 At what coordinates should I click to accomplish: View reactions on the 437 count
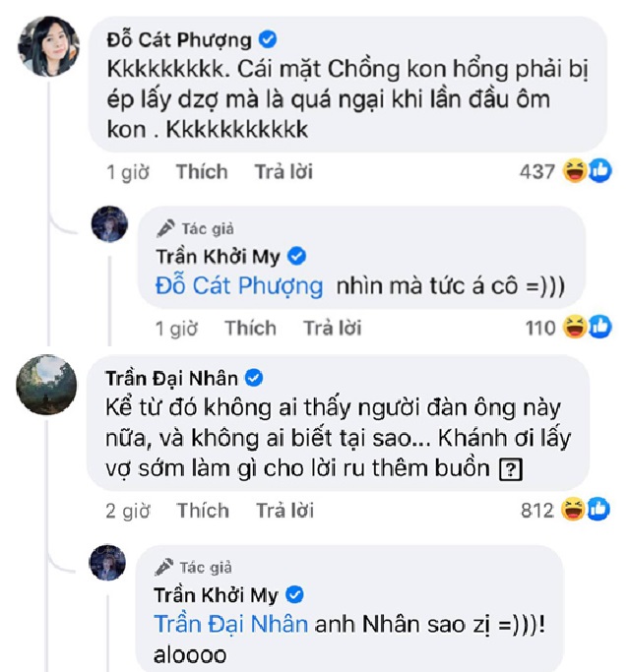537,172
